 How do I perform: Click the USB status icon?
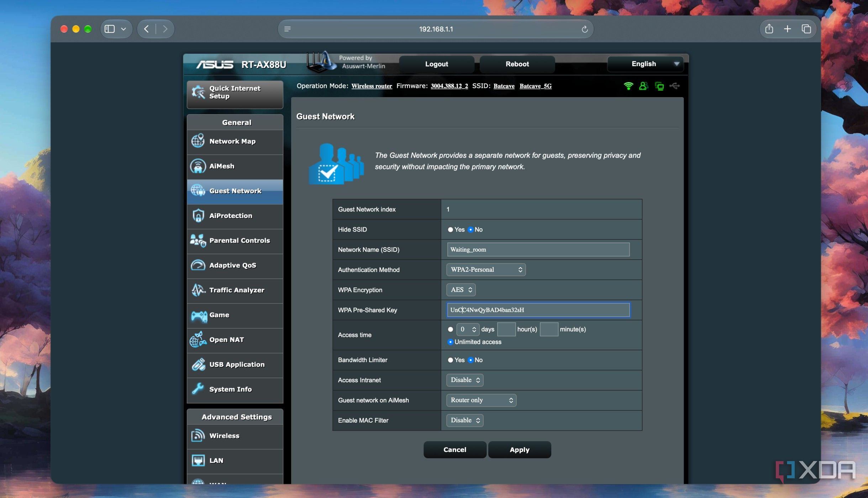point(674,86)
